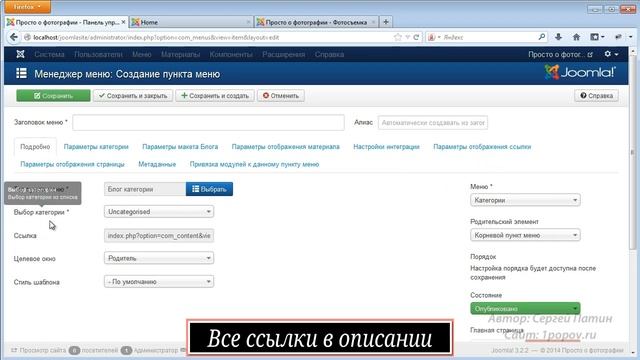Click the help question-mark Справка button
The height and width of the screenshot is (360, 640).
point(596,96)
